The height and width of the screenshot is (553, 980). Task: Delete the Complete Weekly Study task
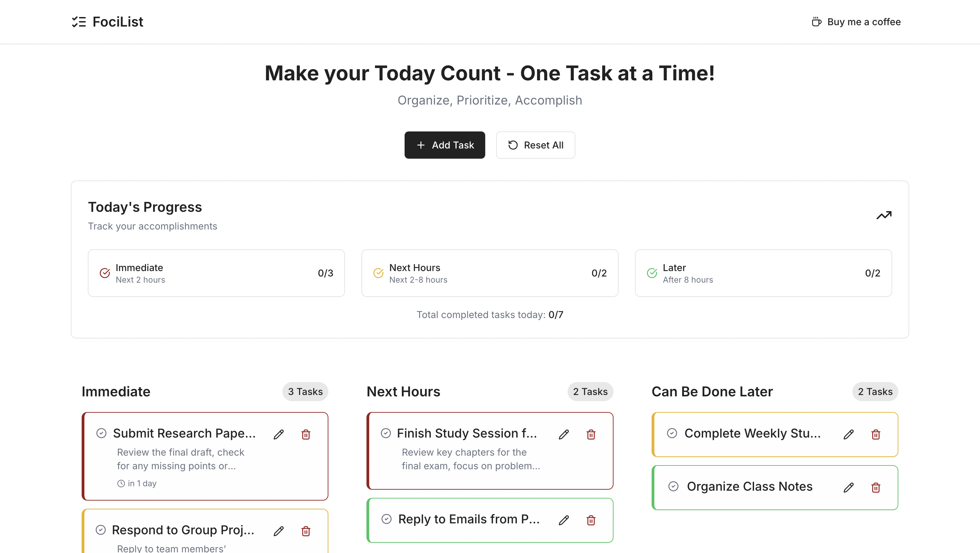876,434
